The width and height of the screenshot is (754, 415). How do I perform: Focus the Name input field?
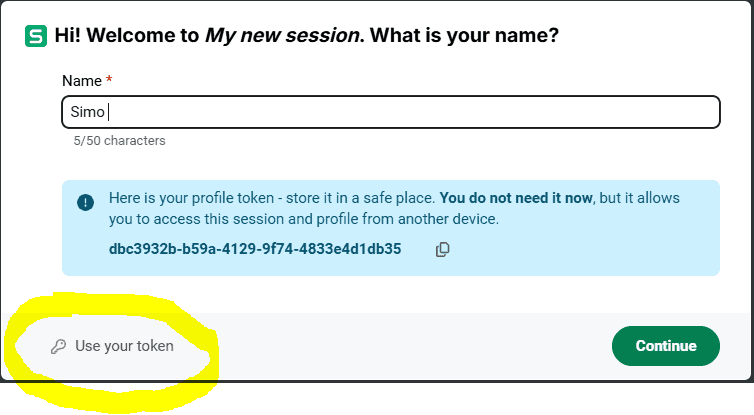pyautogui.click(x=390, y=112)
